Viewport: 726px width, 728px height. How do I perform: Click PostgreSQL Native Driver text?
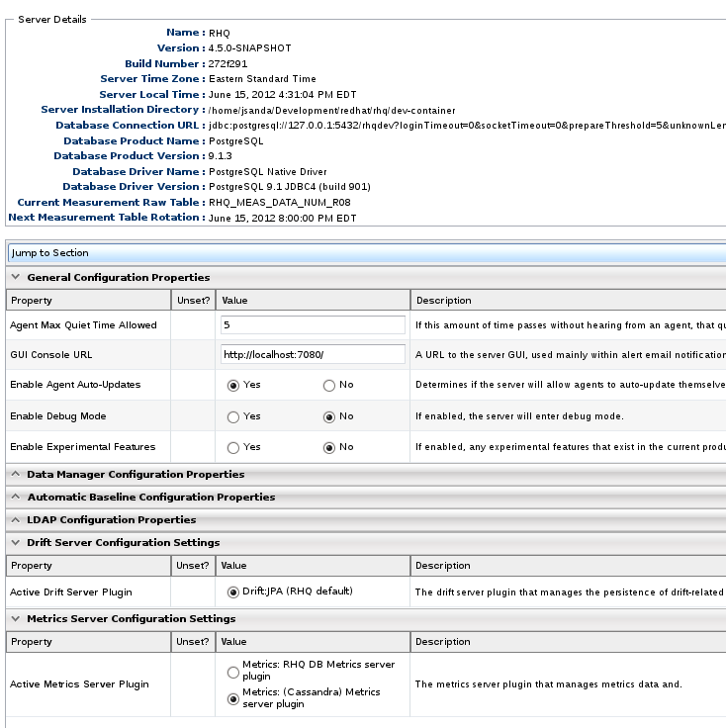[x=267, y=172]
